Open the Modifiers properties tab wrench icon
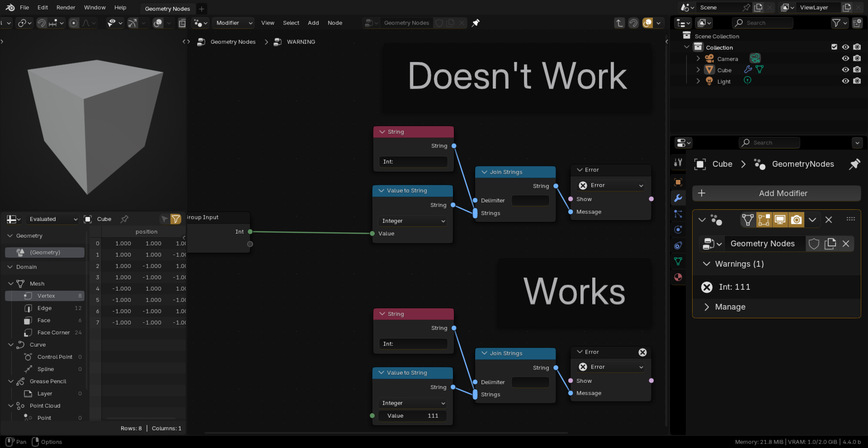 click(x=678, y=198)
